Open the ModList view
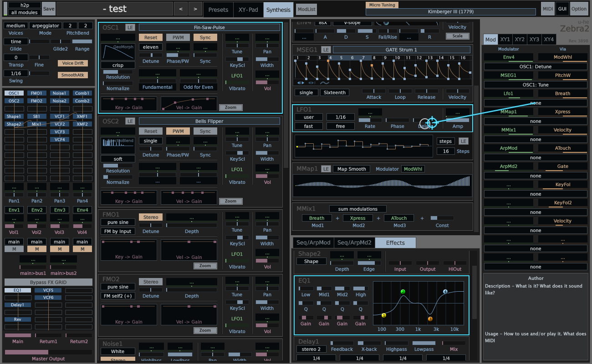The width and height of the screenshot is (592, 364). coord(306,9)
